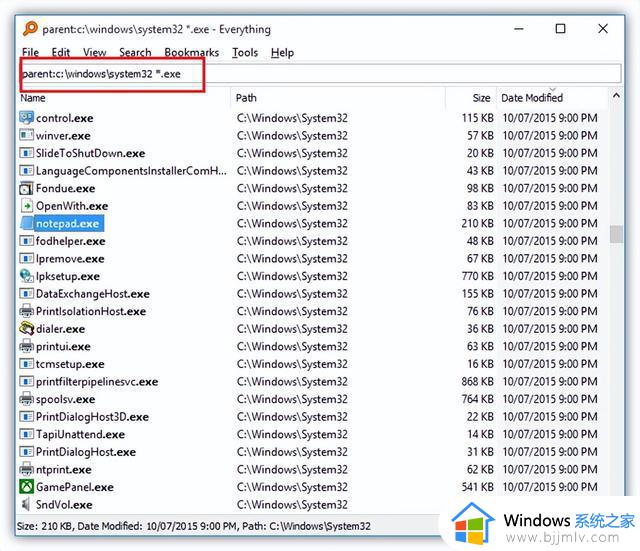The width and height of the screenshot is (640, 551).
Task: Click the path cell of control.exe row
Action: point(292,118)
